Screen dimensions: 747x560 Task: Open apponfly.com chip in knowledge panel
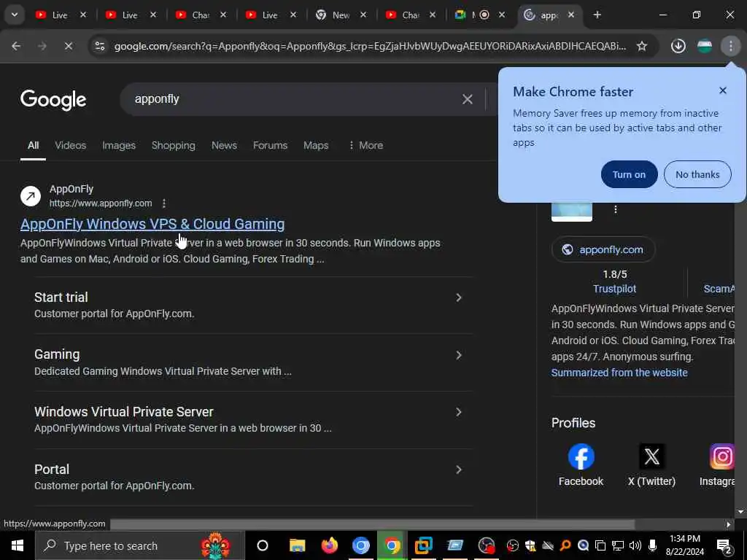[x=603, y=249]
